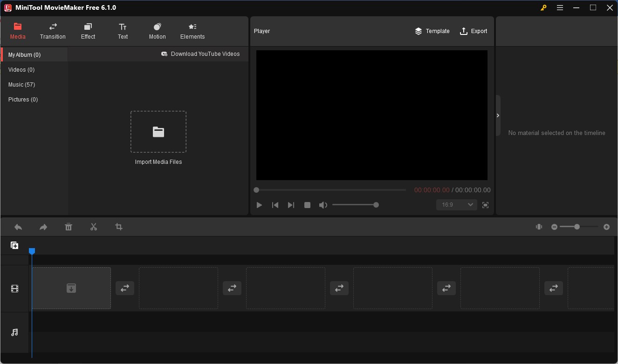Screen dimensions: 618x364
Task: Select Music (57) in the media list
Action: [x=22, y=85]
